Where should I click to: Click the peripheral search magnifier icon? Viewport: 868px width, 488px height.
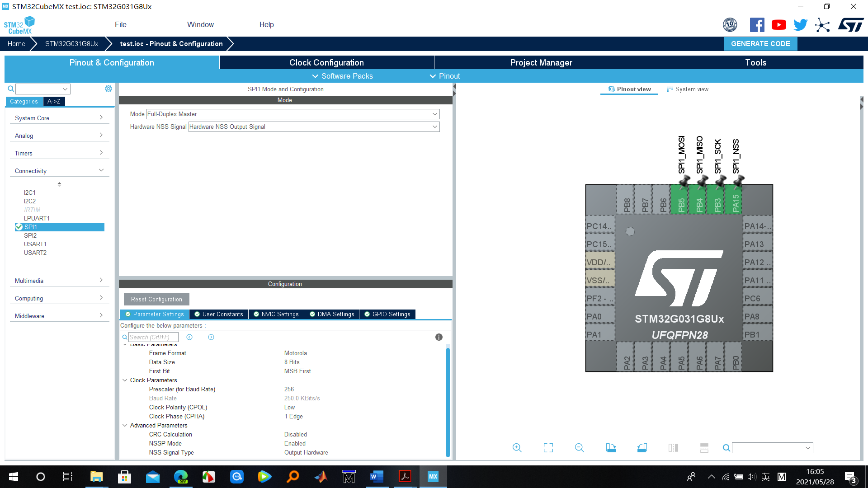(x=11, y=89)
